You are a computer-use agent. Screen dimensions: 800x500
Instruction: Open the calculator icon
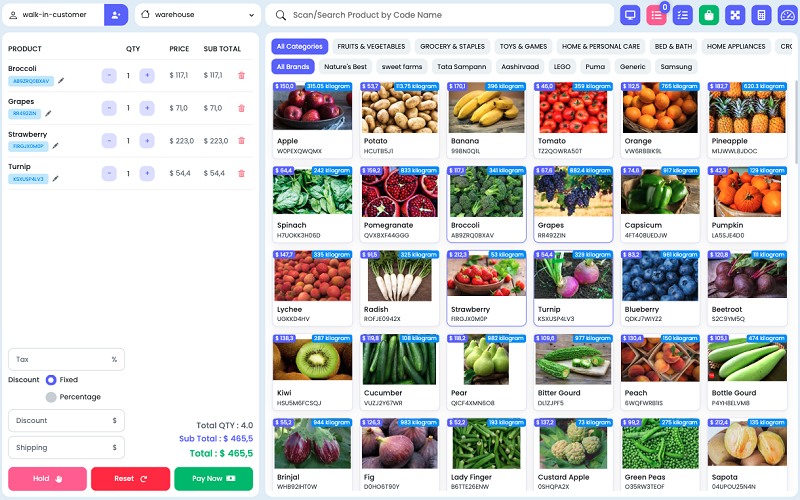click(761, 15)
